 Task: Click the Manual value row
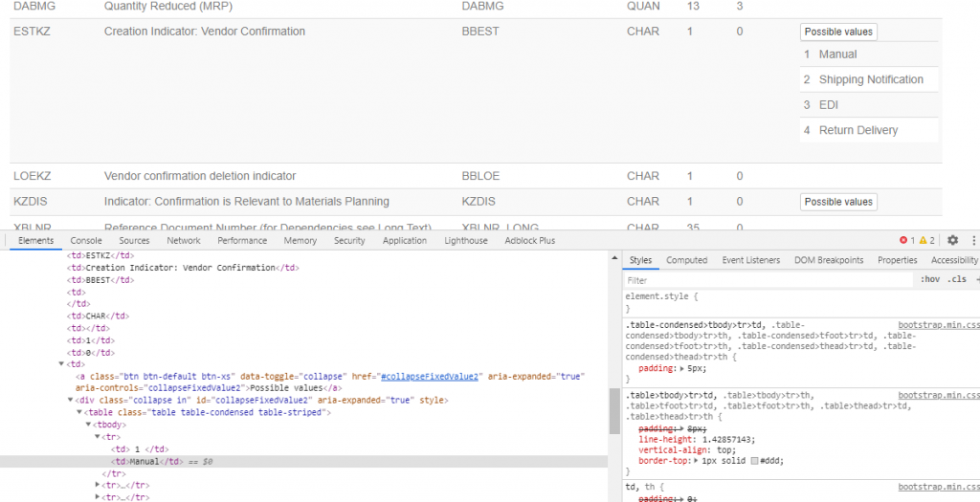click(x=869, y=55)
